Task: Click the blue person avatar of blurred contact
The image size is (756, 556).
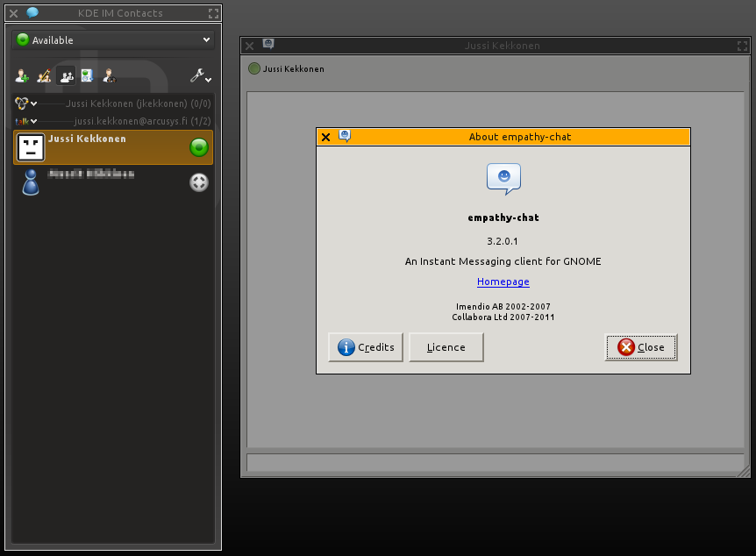Action: 31,182
